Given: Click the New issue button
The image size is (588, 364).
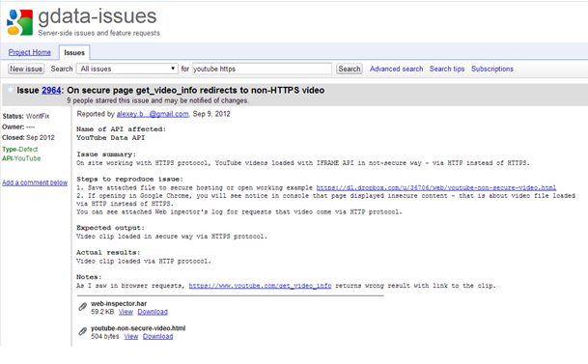Looking at the screenshot, I should pos(26,69).
